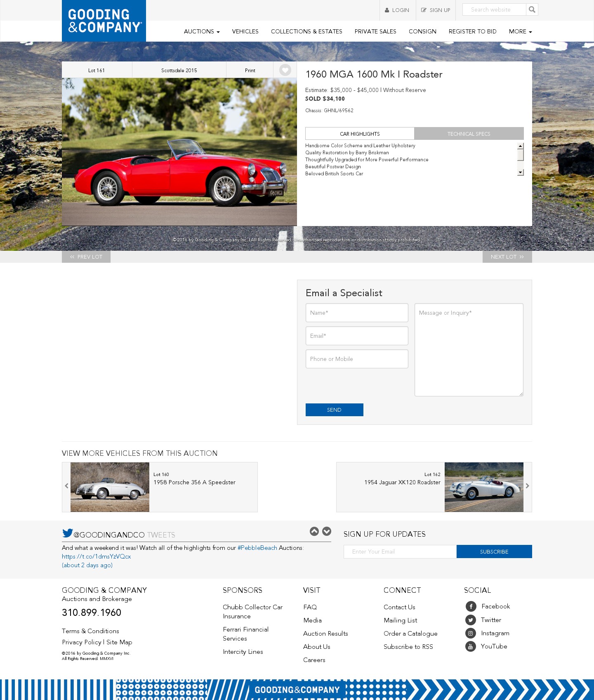Click the Phone or Mobile field
Screen dimensions: 594x700
click(x=357, y=359)
